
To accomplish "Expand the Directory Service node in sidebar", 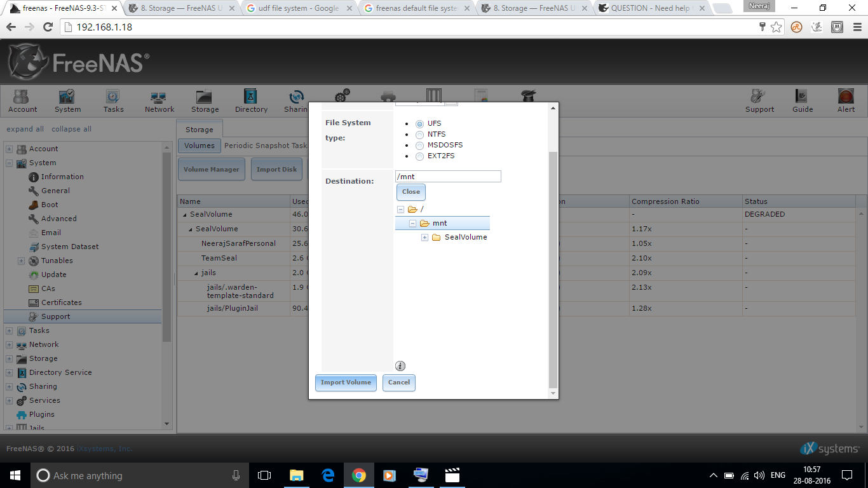I will tap(9, 372).
